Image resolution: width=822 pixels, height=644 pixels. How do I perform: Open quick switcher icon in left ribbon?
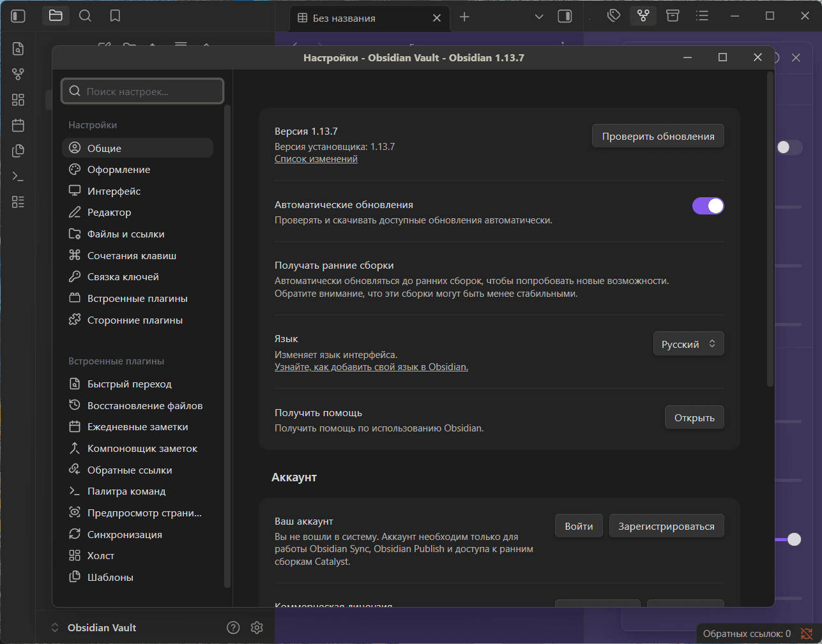point(18,49)
